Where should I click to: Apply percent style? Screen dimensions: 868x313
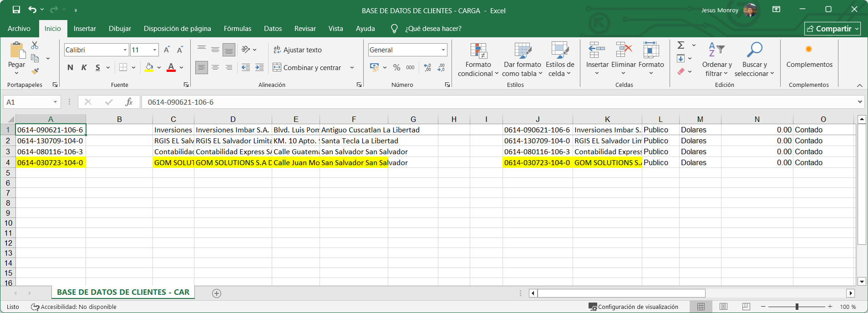[397, 67]
